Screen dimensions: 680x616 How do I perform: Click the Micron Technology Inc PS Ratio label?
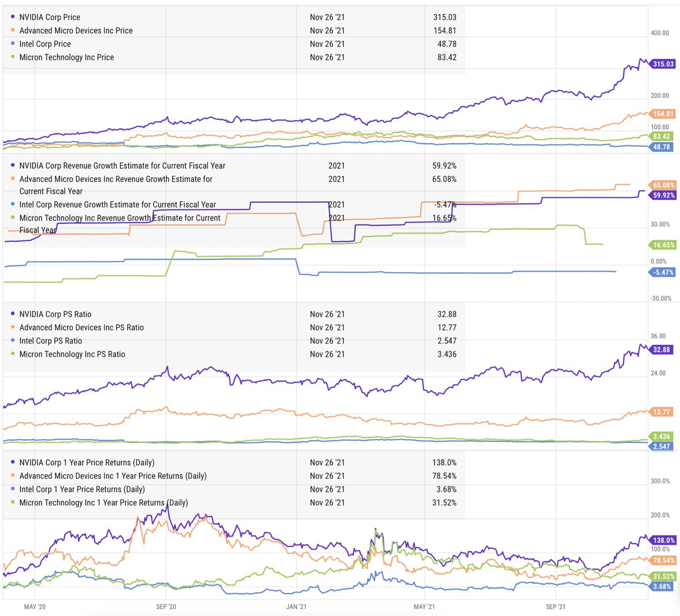pyautogui.click(x=73, y=354)
